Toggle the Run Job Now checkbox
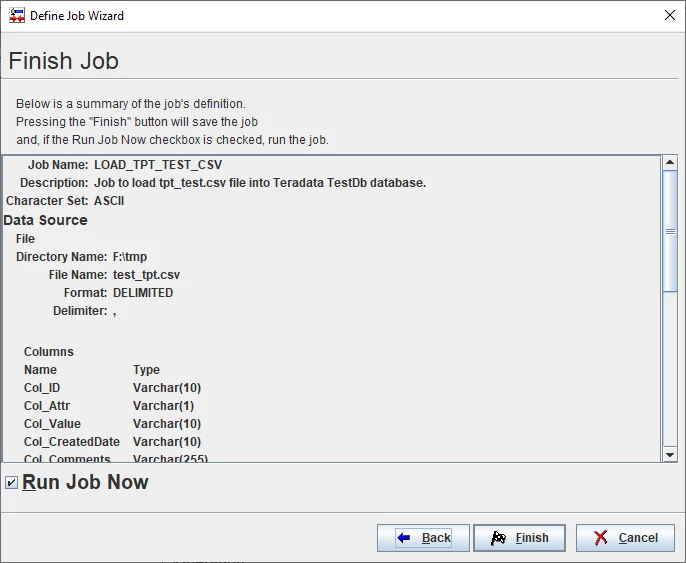Screen dimensions: 686x563 coord(11,483)
